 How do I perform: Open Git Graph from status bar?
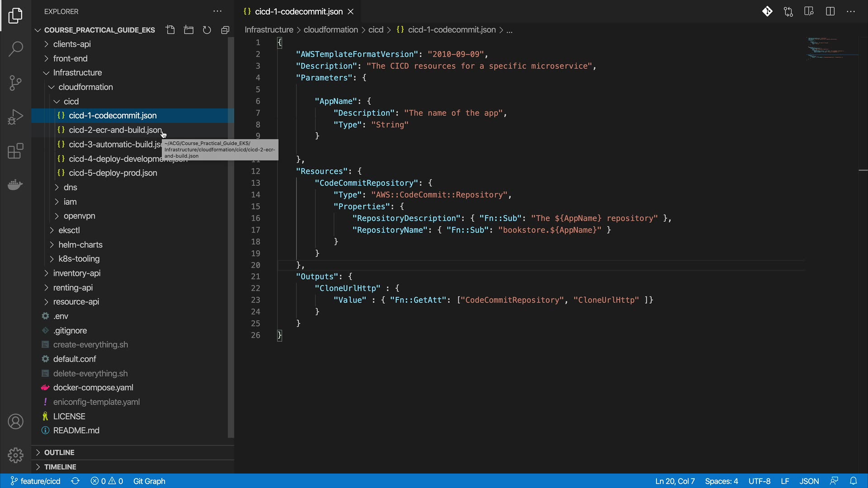tap(149, 481)
